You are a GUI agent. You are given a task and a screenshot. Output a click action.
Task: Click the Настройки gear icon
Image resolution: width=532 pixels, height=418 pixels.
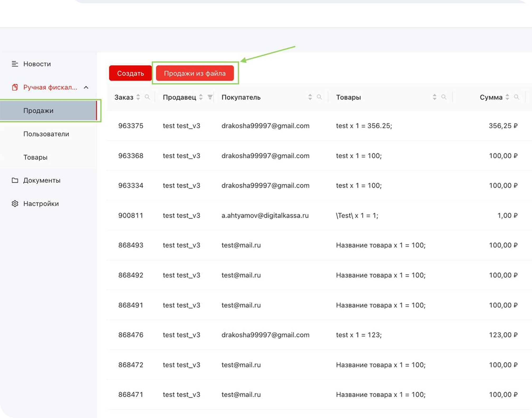coord(15,204)
